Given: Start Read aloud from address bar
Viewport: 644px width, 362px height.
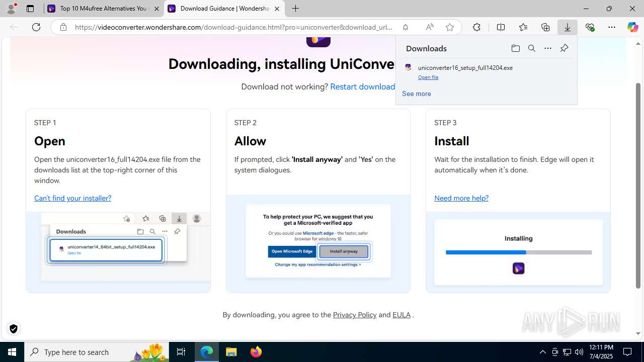Looking at the screenshot, I should (429, 27).
